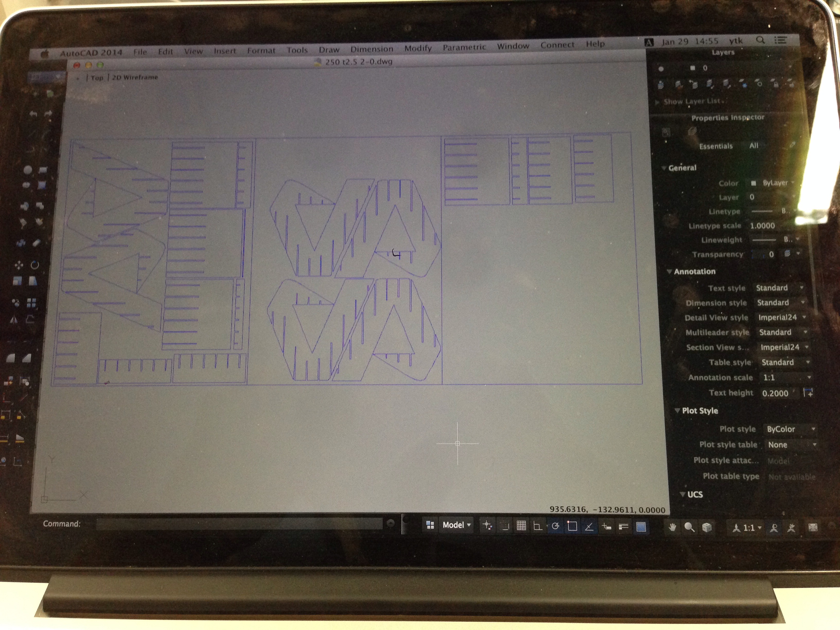Screen dimensions: 840x630
Task: Click the 2D Wireframe visual style label
Action: [x=135, y=77]
